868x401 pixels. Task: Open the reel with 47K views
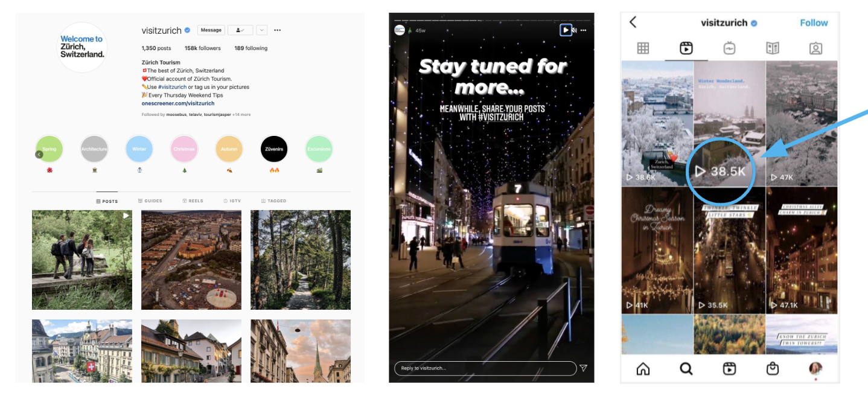(x=802, y=123)
